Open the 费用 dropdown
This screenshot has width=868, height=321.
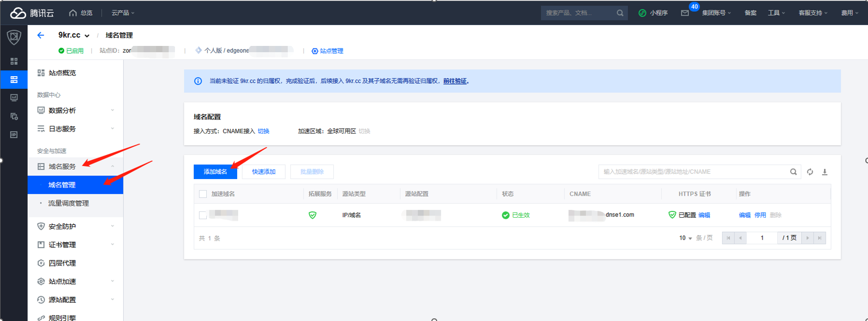[849, 13]
